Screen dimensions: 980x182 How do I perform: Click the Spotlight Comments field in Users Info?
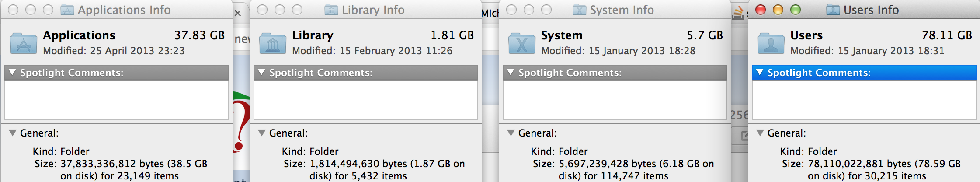click(x=864, y=100)
